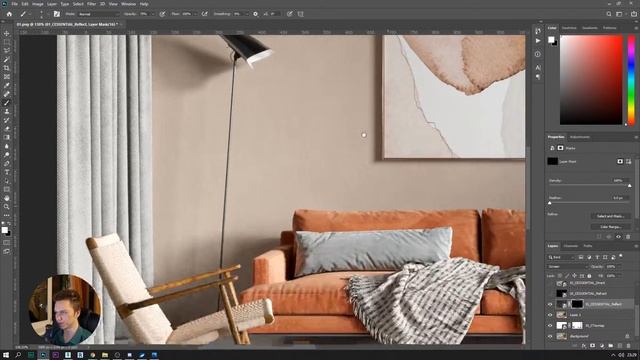Switch to the Channels tab

(571, 246)
